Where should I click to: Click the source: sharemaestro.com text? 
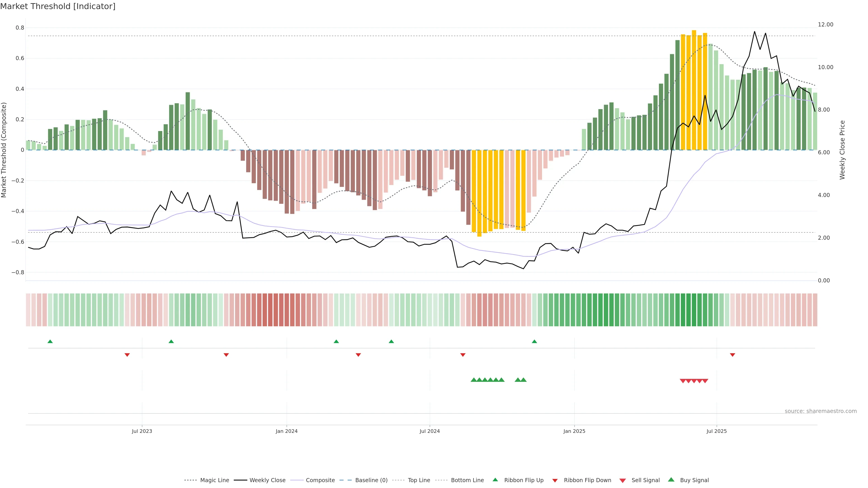point(821,411)
